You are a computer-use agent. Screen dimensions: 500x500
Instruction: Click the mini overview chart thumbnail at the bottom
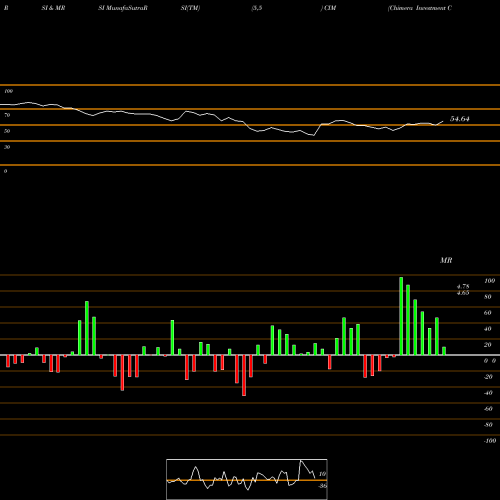tap(247, 479)
